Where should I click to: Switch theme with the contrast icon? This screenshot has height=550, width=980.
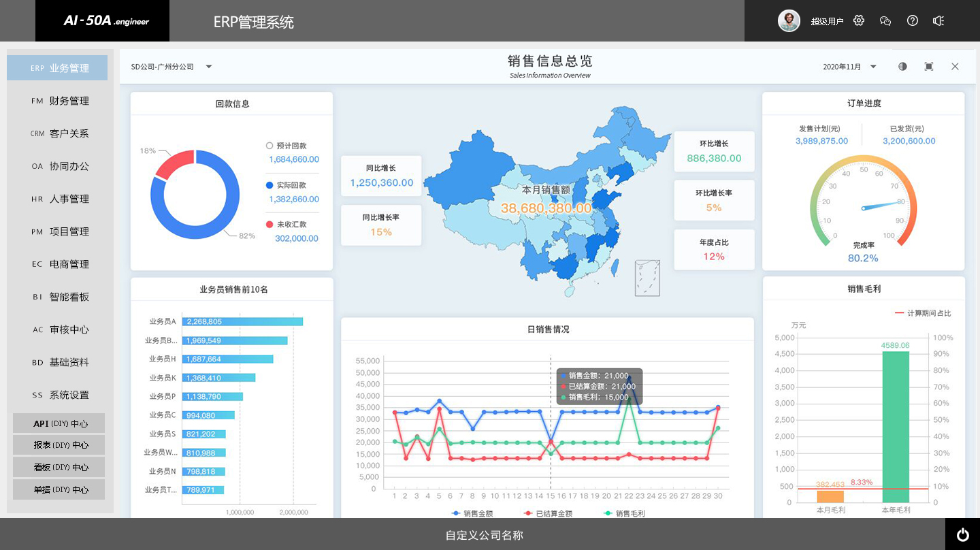pos(902,66)
